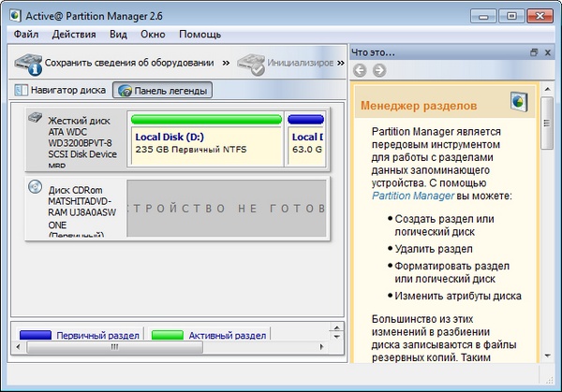Click Менеджер разделов heading
Screen dimensions: 562x392
[419, 106]
